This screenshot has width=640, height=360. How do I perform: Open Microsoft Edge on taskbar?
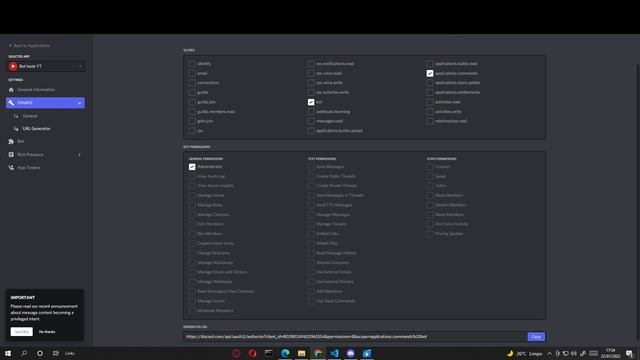pyautogui.click(x=285, y=353)
